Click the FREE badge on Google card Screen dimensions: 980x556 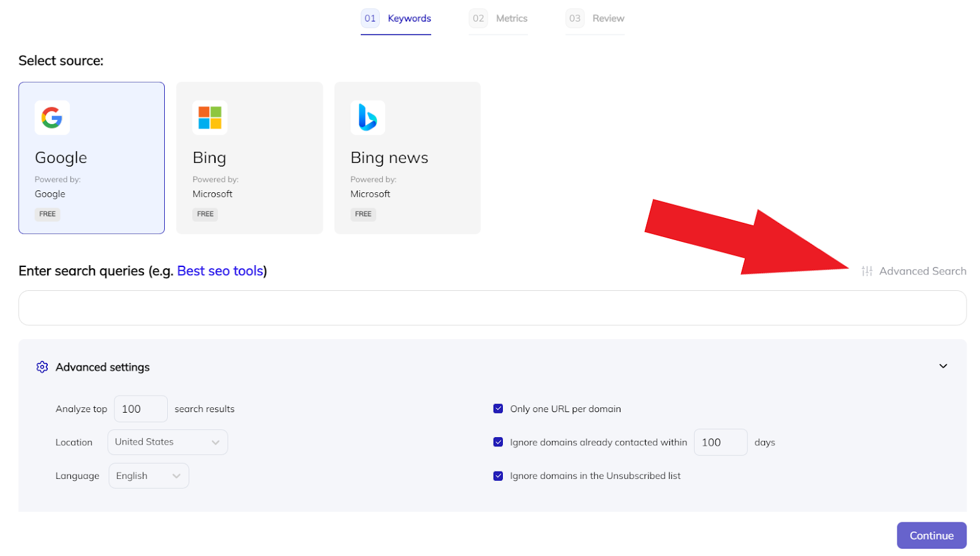(48, 214)
